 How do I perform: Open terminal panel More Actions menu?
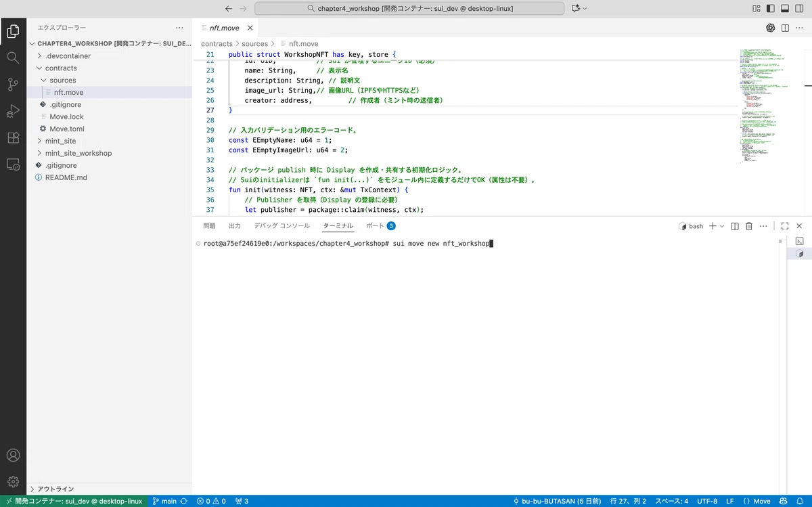pyautogui.click(x=763, y=226)
